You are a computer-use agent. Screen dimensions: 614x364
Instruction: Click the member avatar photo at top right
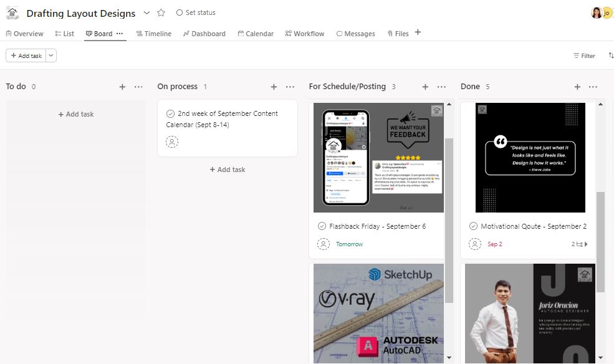tap(596, 13)
